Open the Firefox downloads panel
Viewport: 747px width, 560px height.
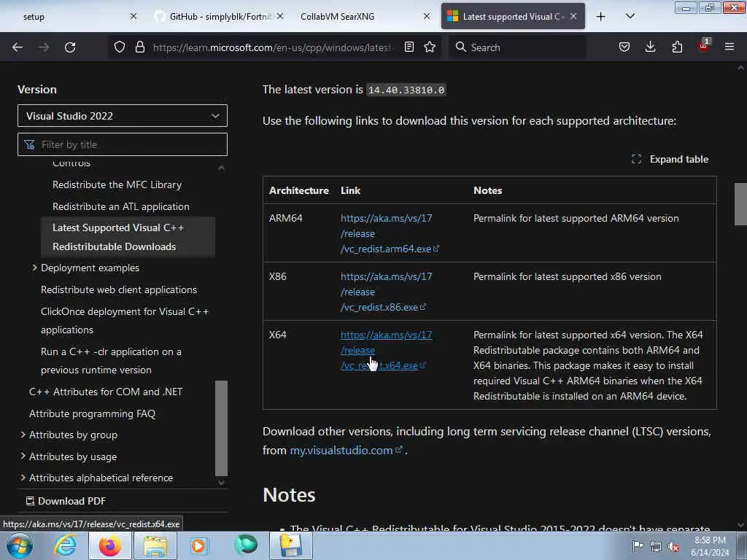point(650,47)
